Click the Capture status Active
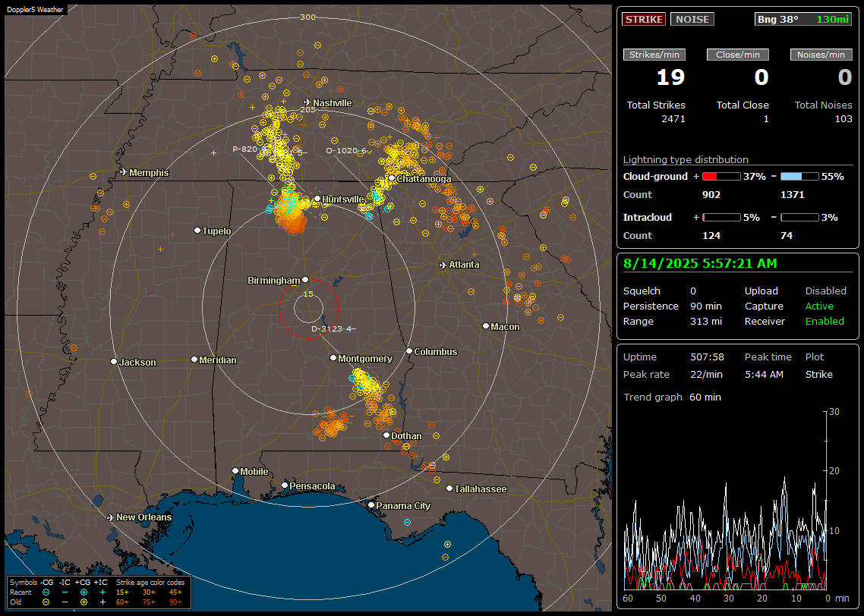The height and width of the screenshot is (616, 864). (818, 306)
